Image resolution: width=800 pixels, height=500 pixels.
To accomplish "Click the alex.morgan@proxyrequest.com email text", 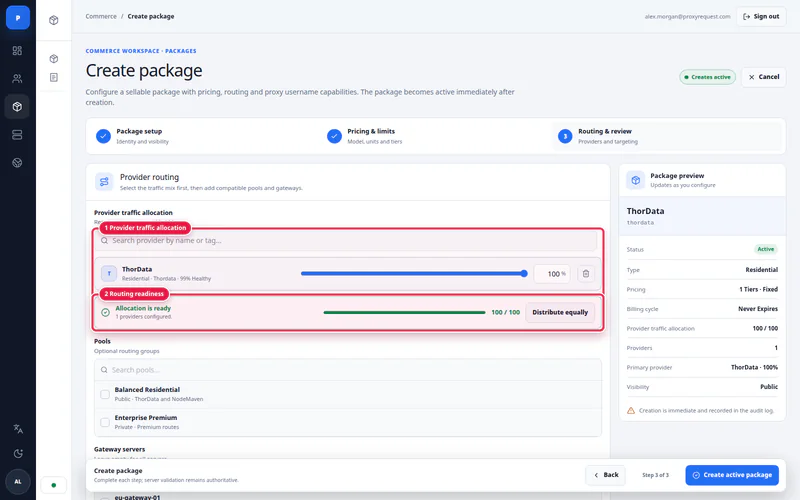I will pos(687,16).
